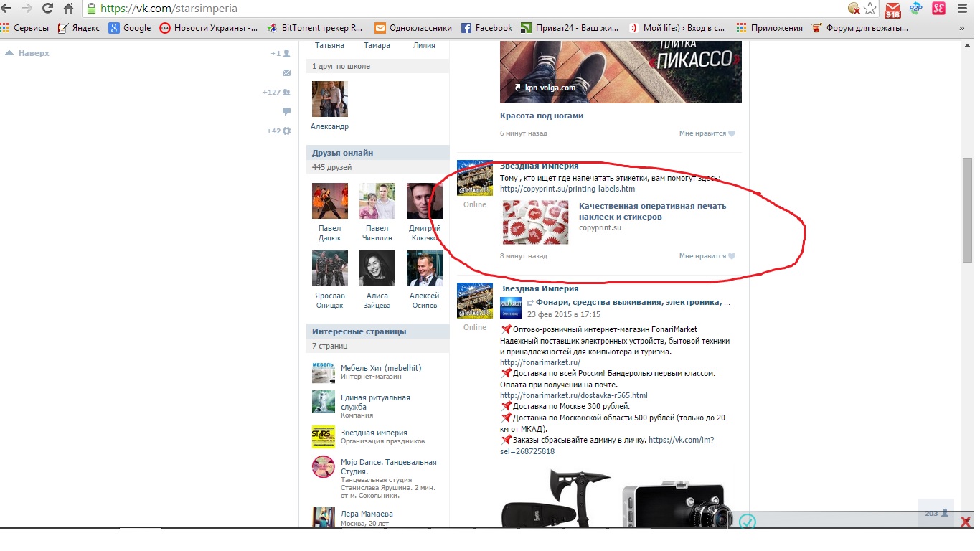Screen dimensions: 980x551
Task: Like the Красота под ногами post
Action: (x=707, y=133)
